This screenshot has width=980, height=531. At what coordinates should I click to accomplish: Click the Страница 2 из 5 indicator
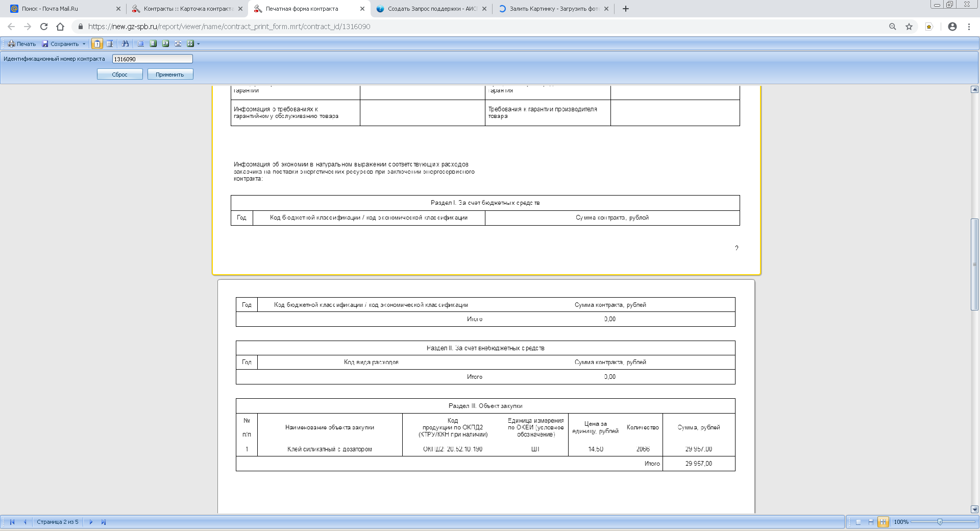(x=58, y=522)
